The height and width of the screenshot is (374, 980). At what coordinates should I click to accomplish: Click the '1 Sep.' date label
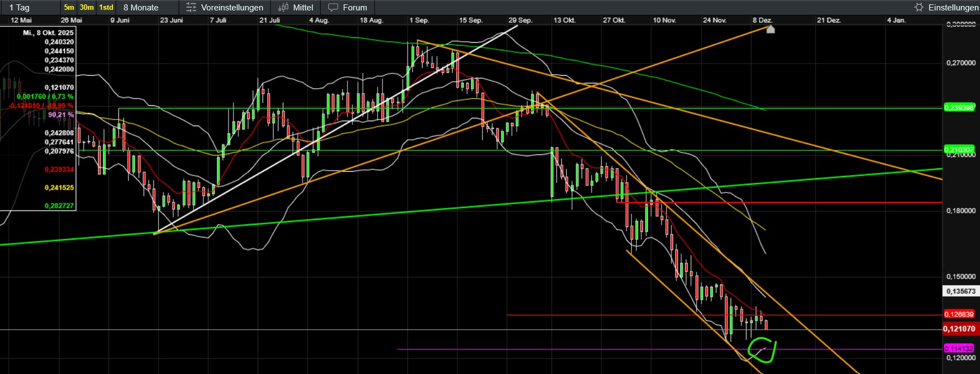click(x=419, y=20)
